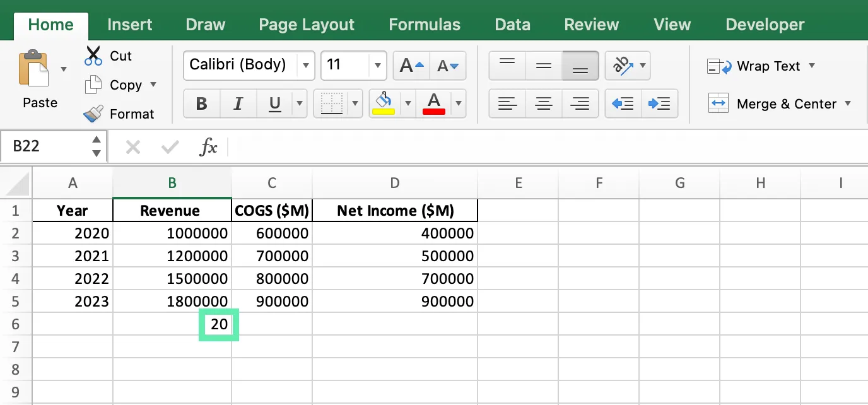Screen dimensions: 868x405
Task: Open the Page Layout tab
Action: pyautogui.click(x=307, y=25)
